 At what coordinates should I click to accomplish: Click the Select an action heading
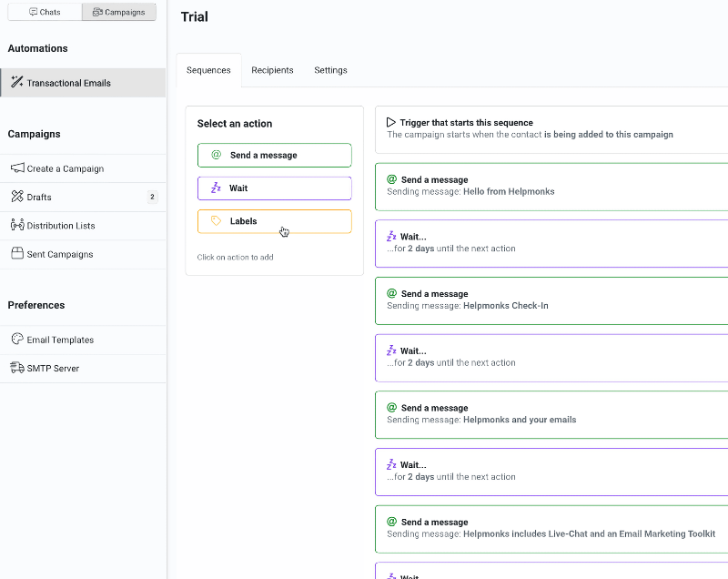(235, 124)
